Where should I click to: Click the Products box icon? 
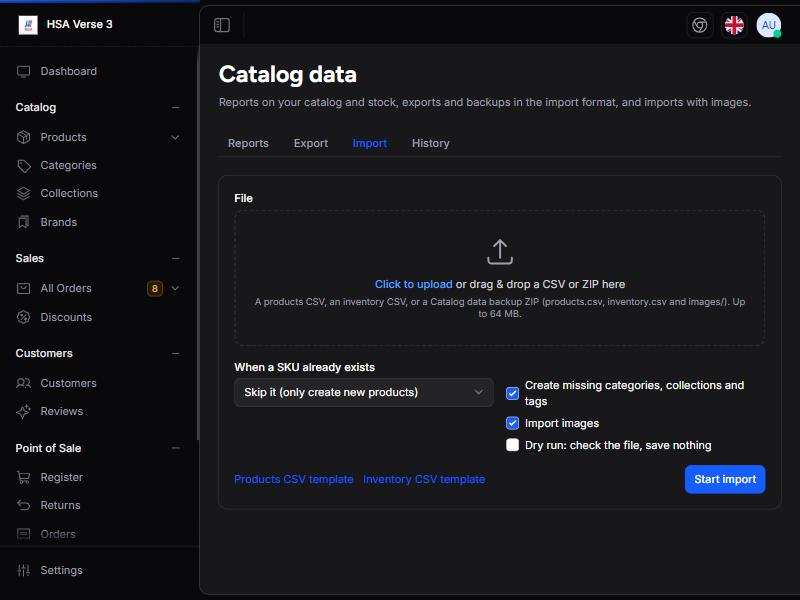pos(23,137)
